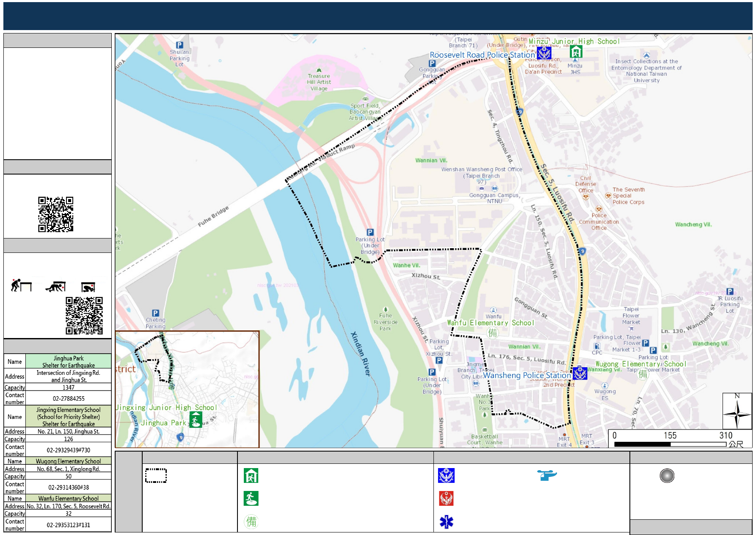The width and height of the screenshot is (756, 535).
Task: Click the blue police badge legend icon
Action: (446, 476)
